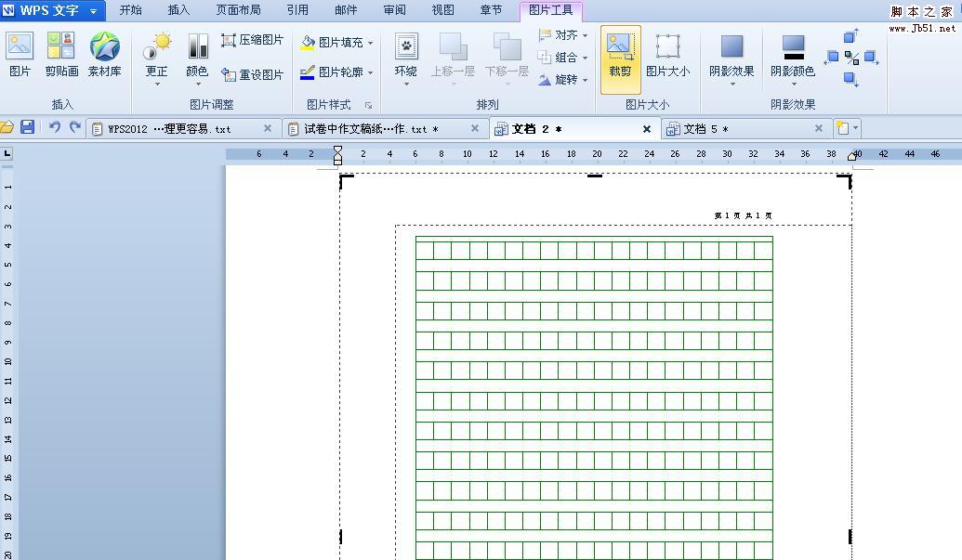Image resolution: width=962 pixels, height=560 pixels.
Task: Open the WPS 文字 application menu dropdown
Action: [93, 11]
